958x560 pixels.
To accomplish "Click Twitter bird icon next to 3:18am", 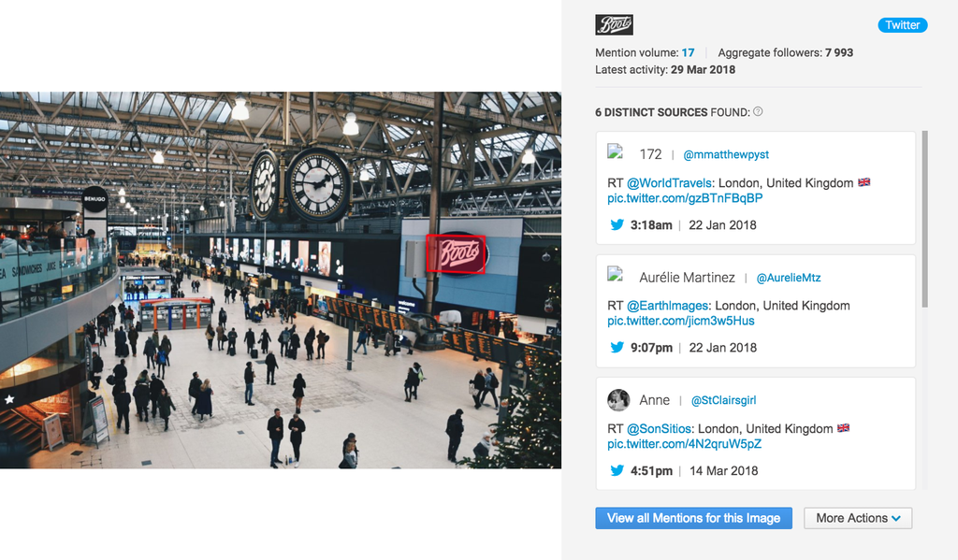I will click(617, 224).
